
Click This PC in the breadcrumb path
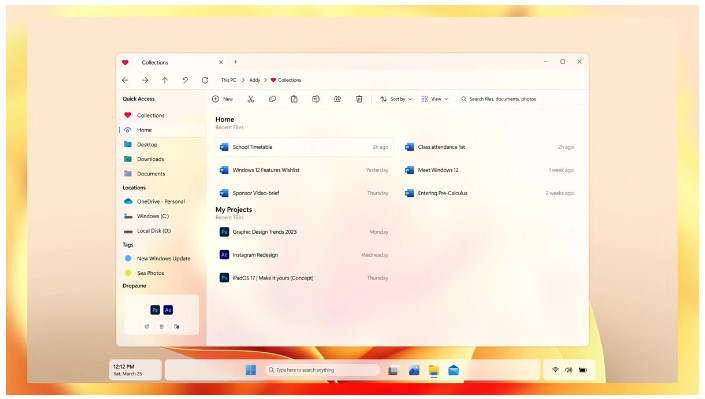tap(228, 80)
